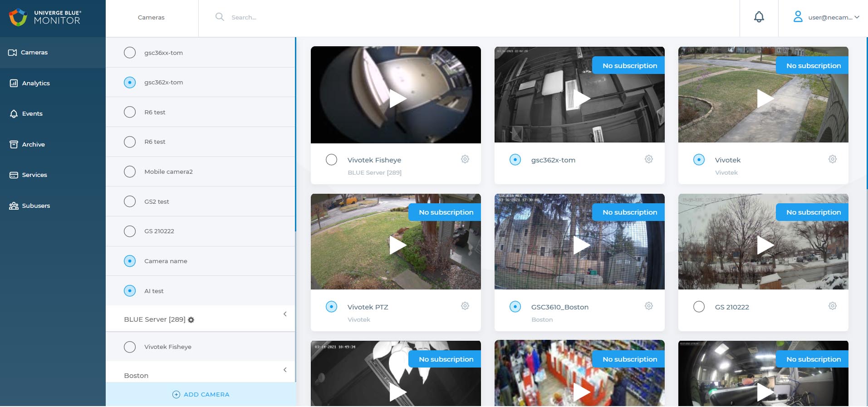Screen dimensions: 868x407
Task: Open the white flower night camera thumbnail
Action: pos(396,373)
